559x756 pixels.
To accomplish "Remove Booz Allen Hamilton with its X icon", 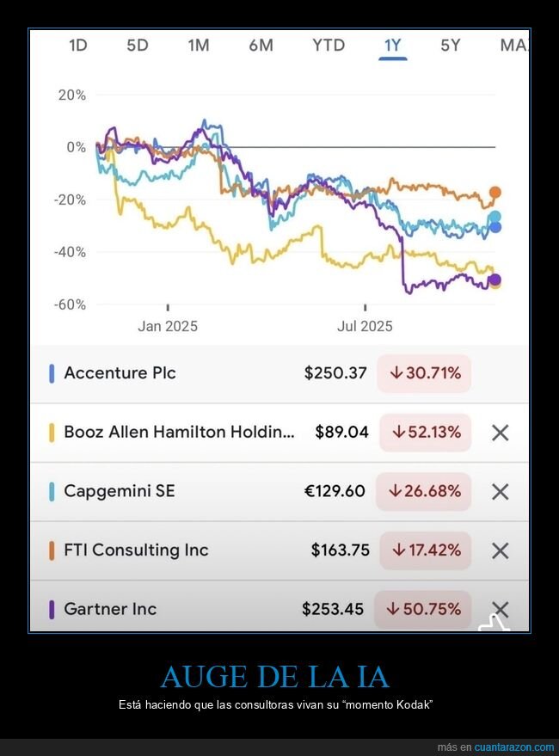I will click(500, 433).
